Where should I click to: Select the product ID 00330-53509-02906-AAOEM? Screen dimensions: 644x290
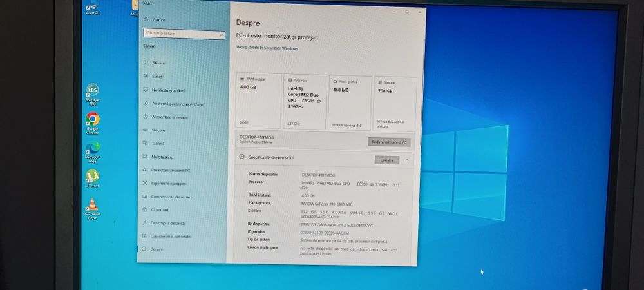coord(325,233)
